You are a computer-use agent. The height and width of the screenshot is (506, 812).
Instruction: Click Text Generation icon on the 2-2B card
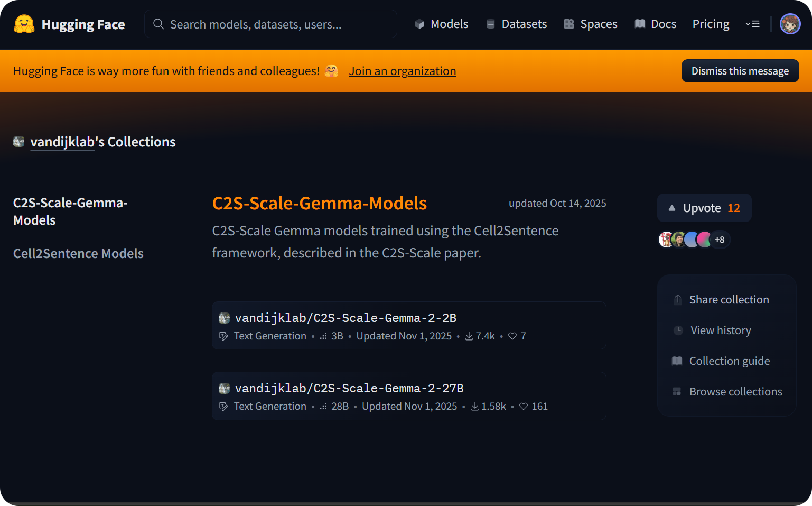coord(224,336)
